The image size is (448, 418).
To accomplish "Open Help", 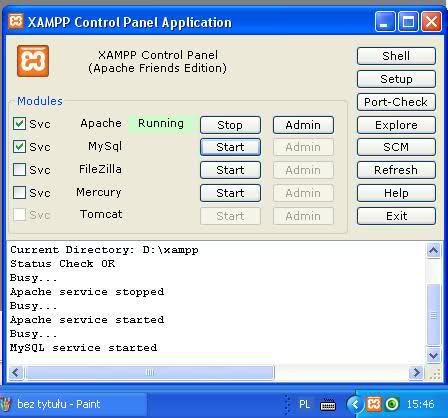I will [396, 193].
